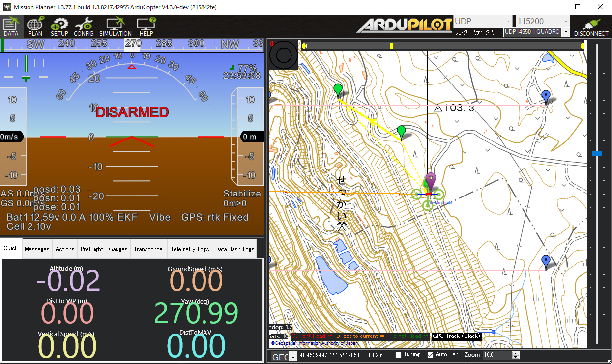Click the Sats: 10 label on map

tap(279, 336)
